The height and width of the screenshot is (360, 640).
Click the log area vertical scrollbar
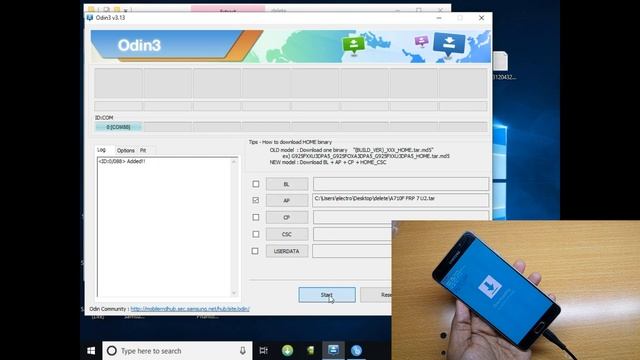(x=234, y=227)
